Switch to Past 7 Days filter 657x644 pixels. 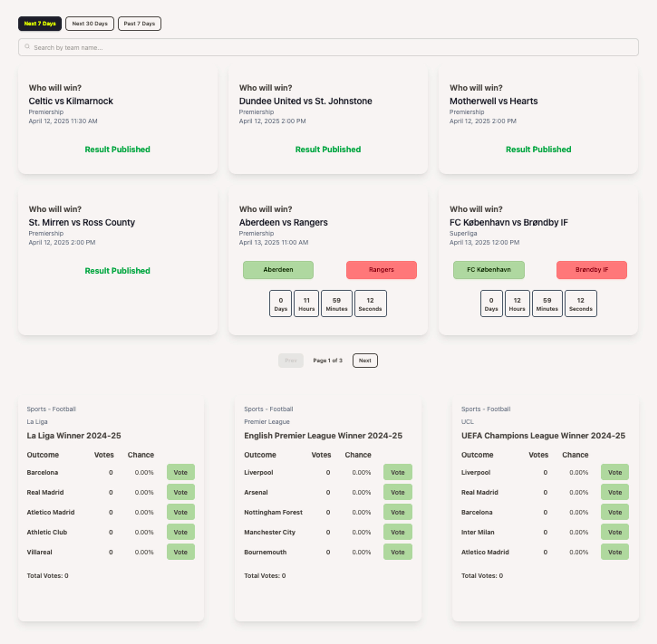click(x=139, y=24)
